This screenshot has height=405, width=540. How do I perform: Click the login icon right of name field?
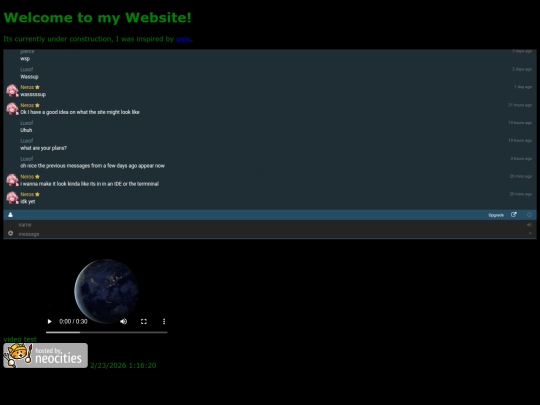(529, 225)
